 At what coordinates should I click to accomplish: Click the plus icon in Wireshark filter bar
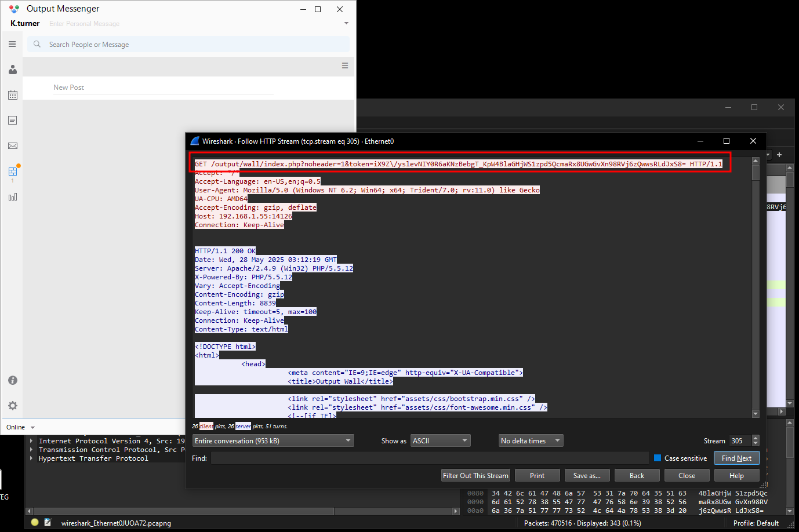pos(779,155)
